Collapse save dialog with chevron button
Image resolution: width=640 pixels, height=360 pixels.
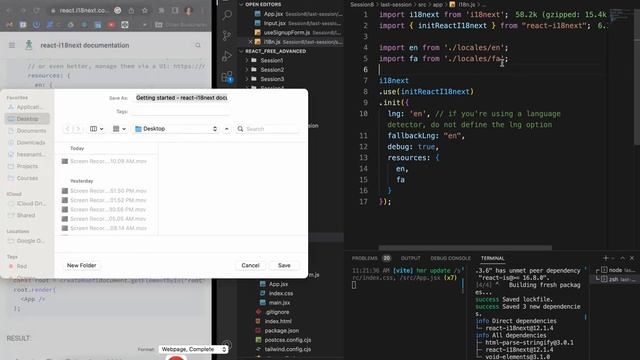coord(227,129)
